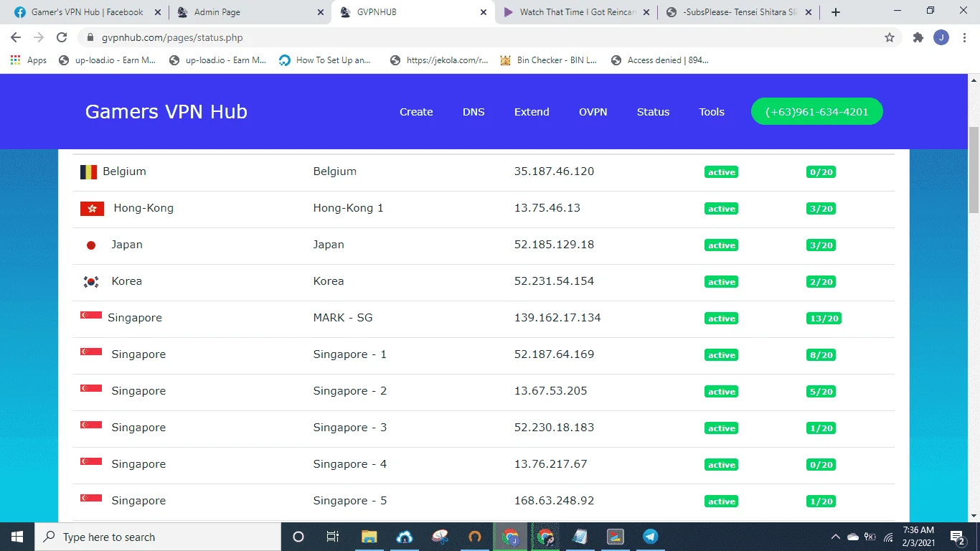Click the browser forward arrow
This screenshot has width=980, height=551.
tap(39, 37)
